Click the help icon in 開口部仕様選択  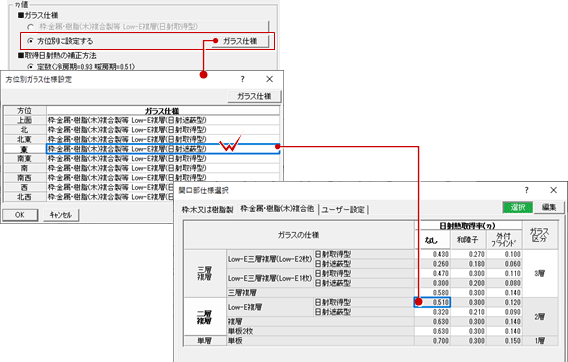(x=526, y=190)
